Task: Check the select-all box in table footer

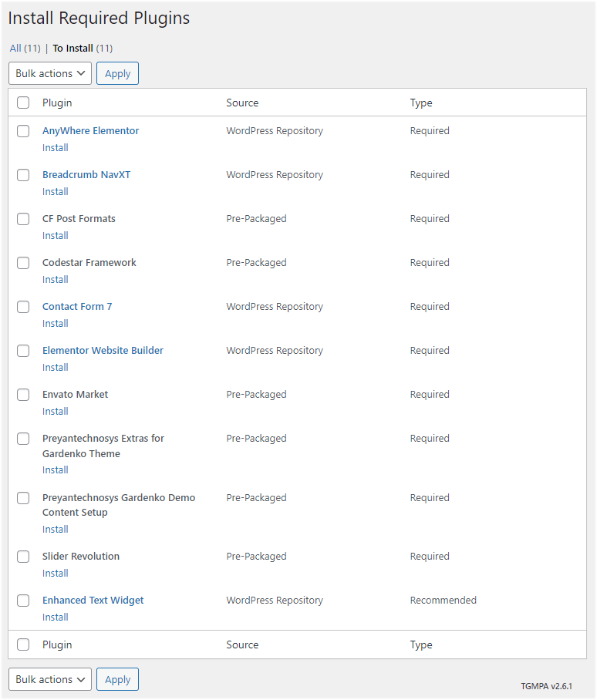Action: (x=23, y=644)
